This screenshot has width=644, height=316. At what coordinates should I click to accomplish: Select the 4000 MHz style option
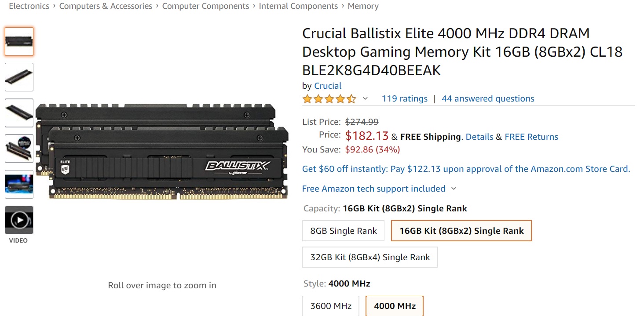pos(395,306)
